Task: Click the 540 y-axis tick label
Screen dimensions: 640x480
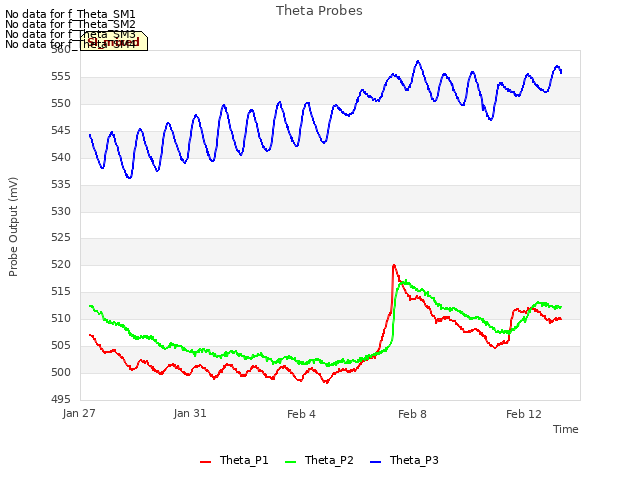Action: [x=61, y=158]
